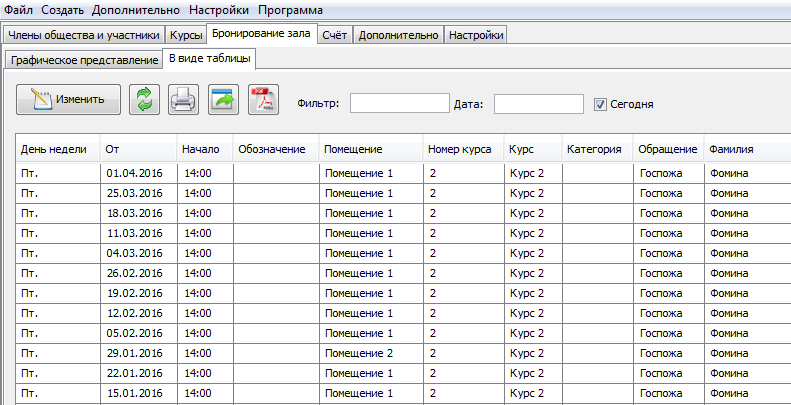
Task: Select the date cell 29.01.2016
Action: (139, 353)
